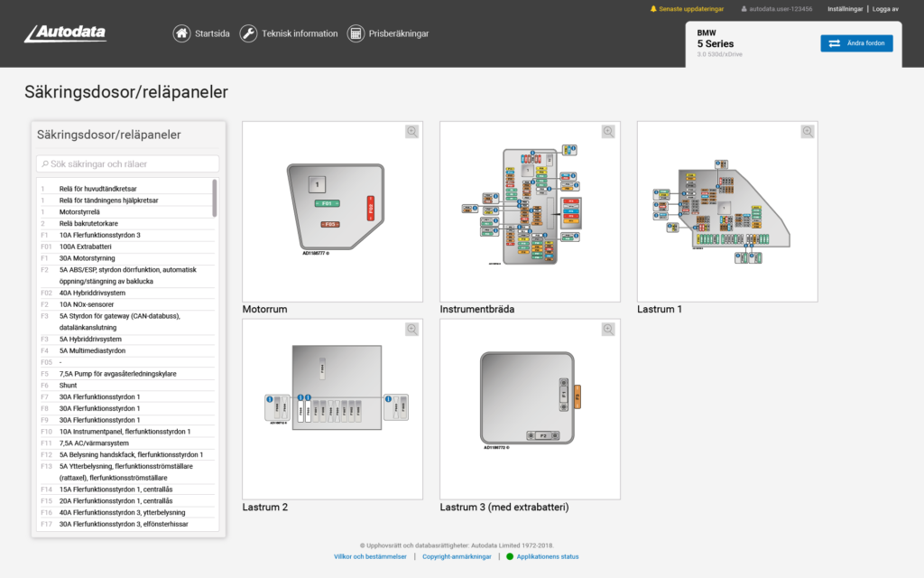Zoom the Instrumentbräda diagram with magnifier icon
The height and width of the screenshot is (578, 924).
[x=609, y=132]
